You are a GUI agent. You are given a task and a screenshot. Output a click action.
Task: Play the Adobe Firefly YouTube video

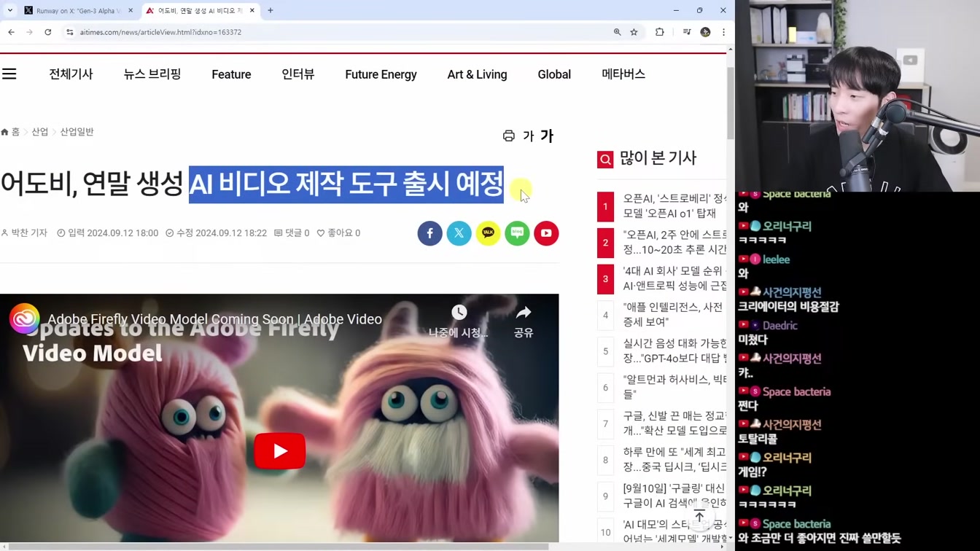(280, 451)
